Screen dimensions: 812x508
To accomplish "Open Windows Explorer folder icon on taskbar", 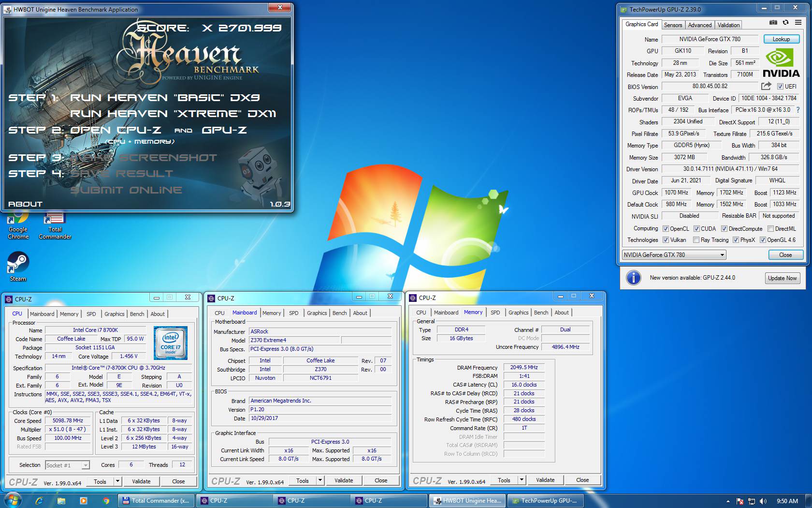I will click(x=61, y=501).
